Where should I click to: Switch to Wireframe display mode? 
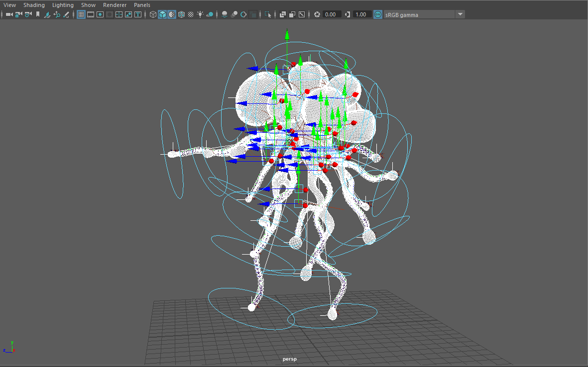point(153,14)
